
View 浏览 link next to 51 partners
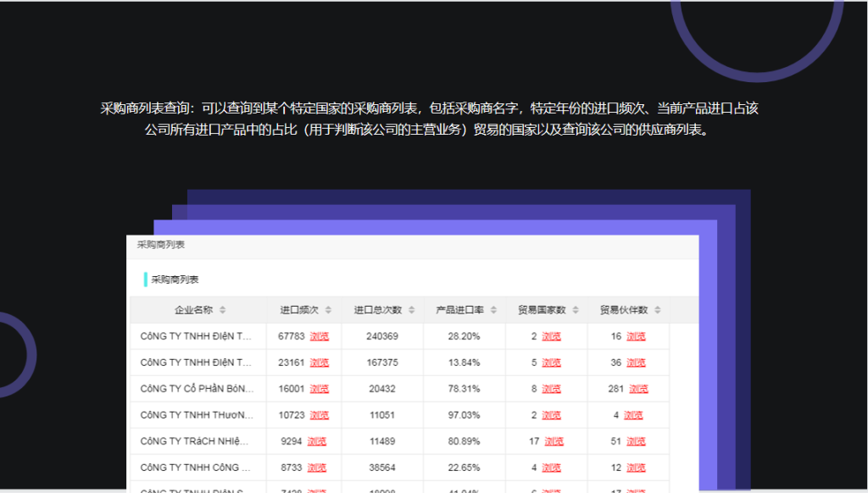tap(636, 441)
